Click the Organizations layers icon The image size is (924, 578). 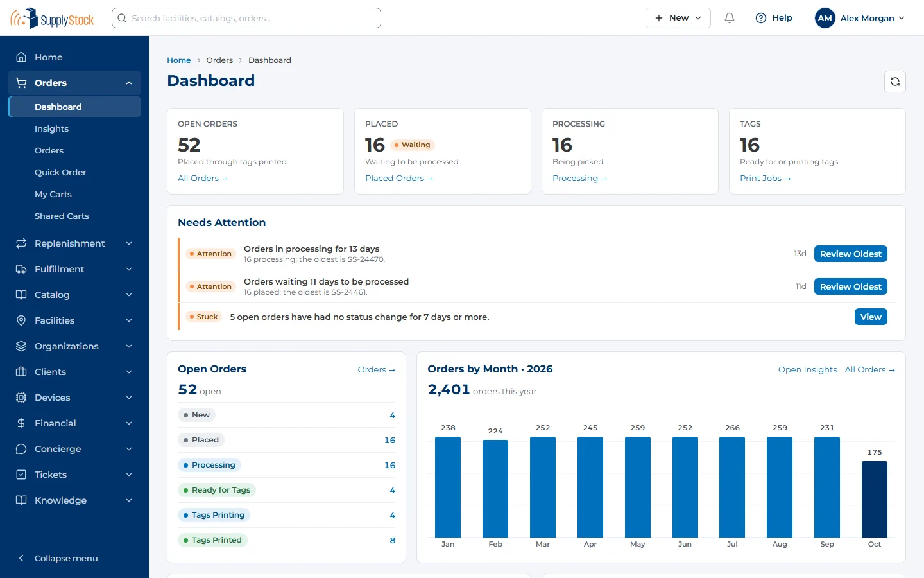click(x=21, y=346)
